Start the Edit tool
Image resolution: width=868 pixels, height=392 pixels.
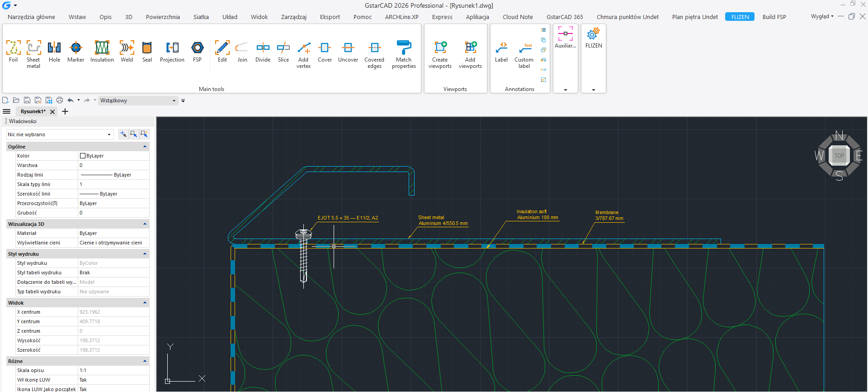click(x=222, y=51)
